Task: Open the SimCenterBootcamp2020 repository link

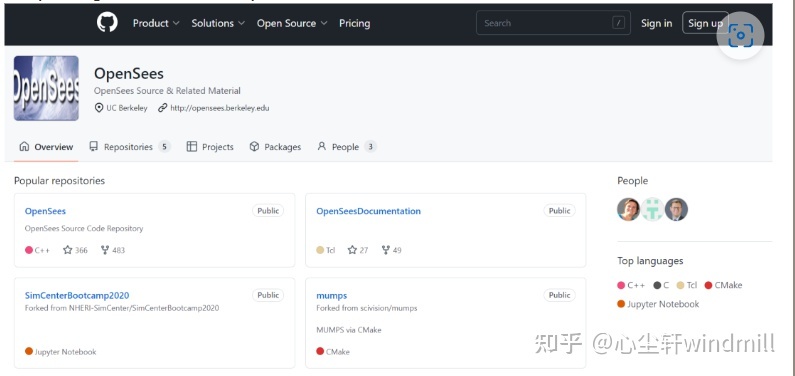Action: 77,295
